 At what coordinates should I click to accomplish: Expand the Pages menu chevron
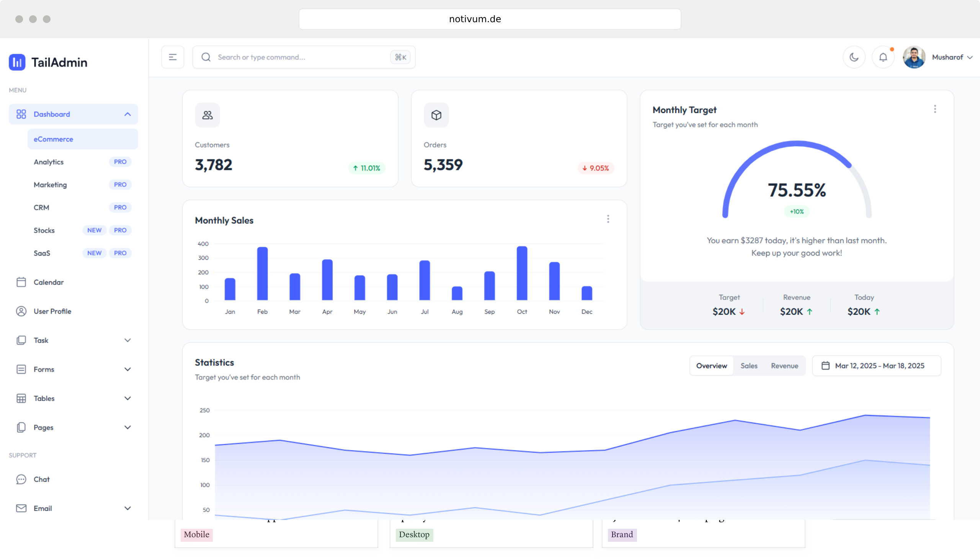click(x=127, y=428)
